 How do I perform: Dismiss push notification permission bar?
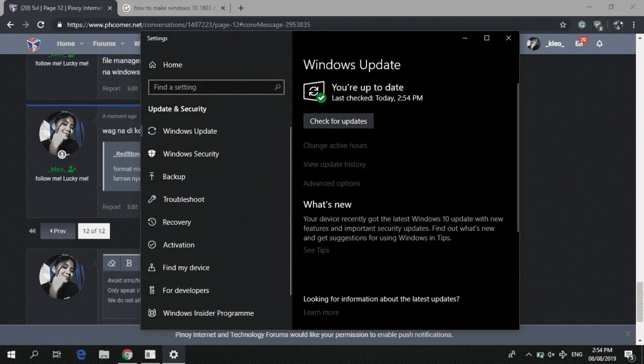tap(628, 334)
